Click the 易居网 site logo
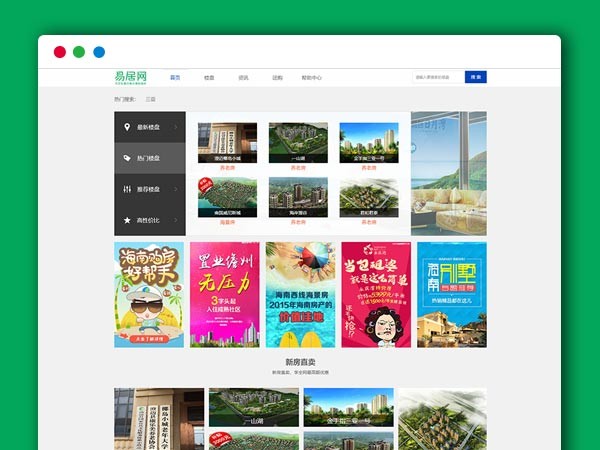Image resolution: width=600 pixels, height=450 pixels. 131,76
